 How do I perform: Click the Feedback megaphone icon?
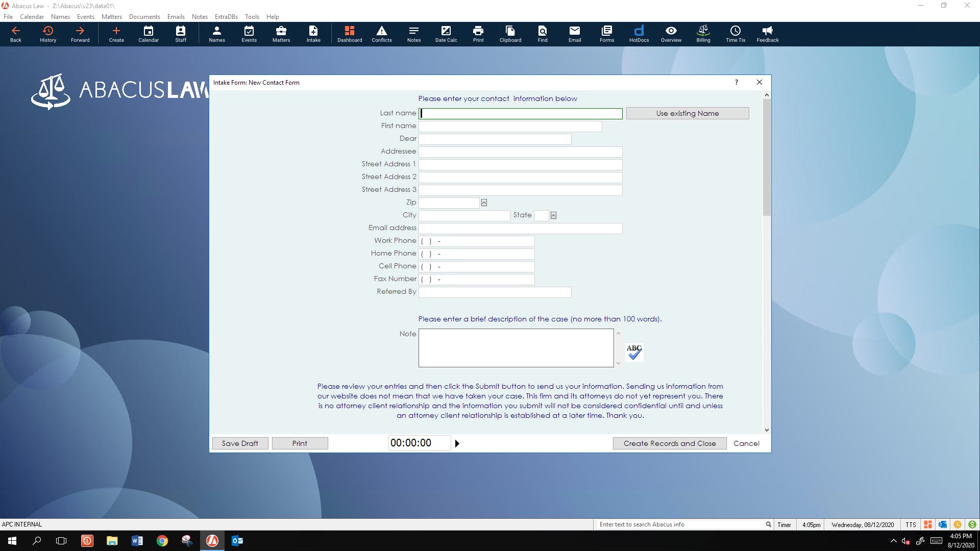click(x=767, y=34)
